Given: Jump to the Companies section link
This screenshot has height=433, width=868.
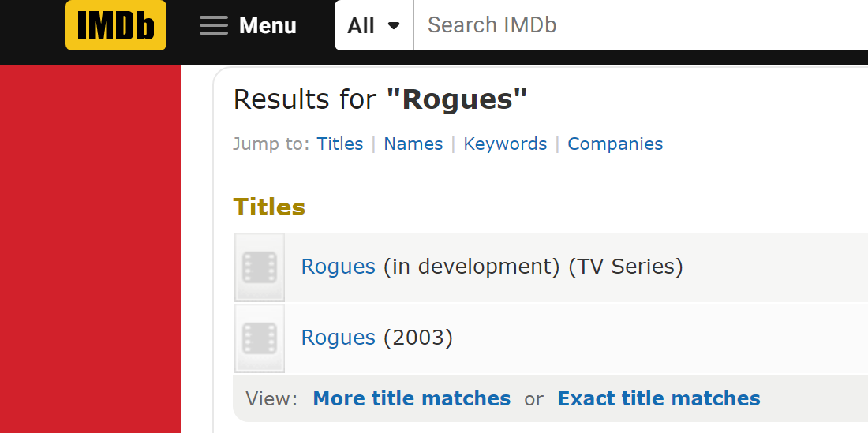Looking at the screenshot, I should 615,144.
